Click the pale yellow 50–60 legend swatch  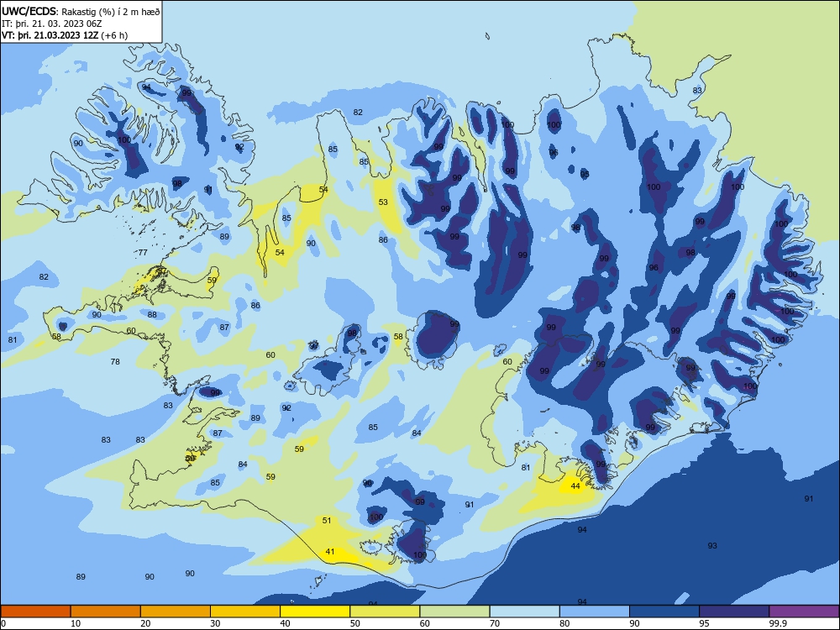pos(385,612)
